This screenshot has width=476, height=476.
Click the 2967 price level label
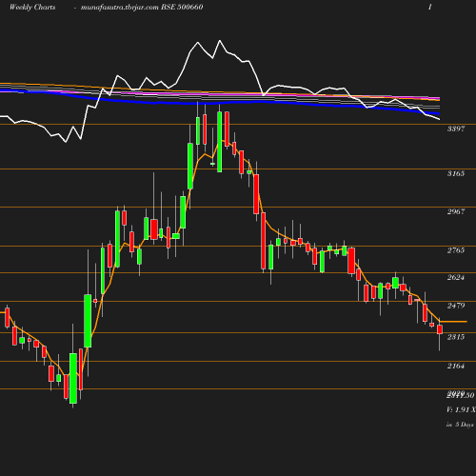point(456,211)
